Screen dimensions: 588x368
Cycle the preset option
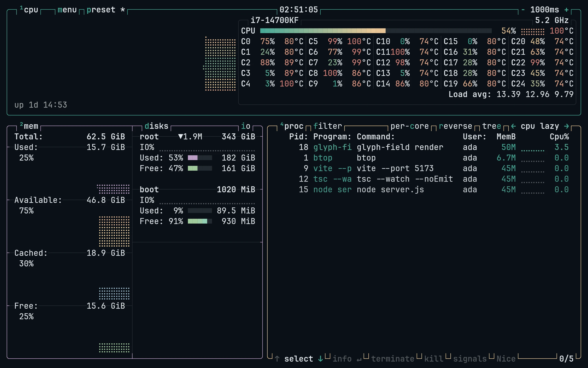click(x=106, y=10)
